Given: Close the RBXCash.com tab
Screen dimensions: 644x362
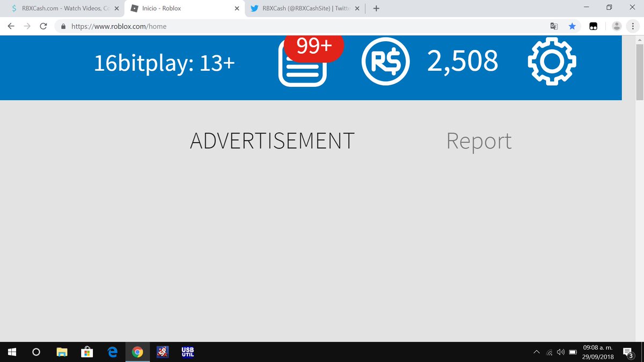Looking at the screenshot, I should (116, 9).
